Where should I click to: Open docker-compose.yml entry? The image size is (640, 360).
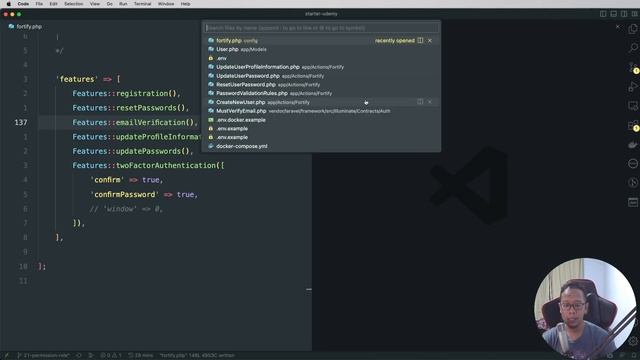click(321, 146)
